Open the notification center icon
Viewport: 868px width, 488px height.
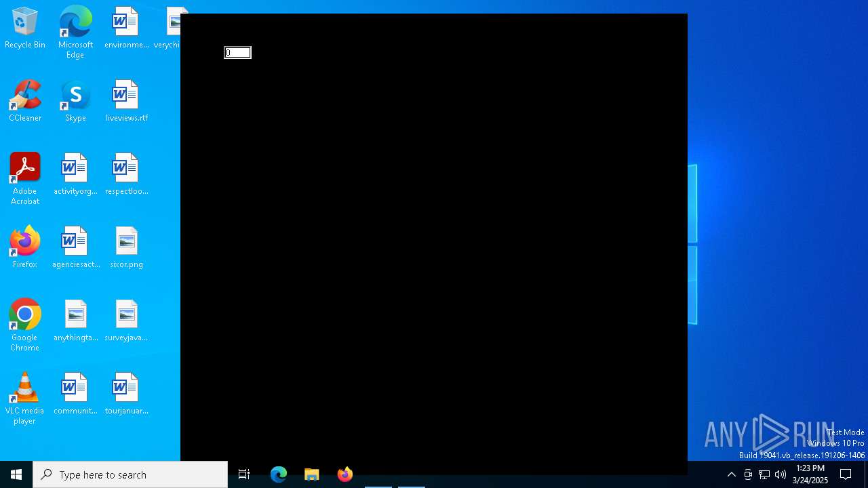pyautogui.click(x=846, y=474)
